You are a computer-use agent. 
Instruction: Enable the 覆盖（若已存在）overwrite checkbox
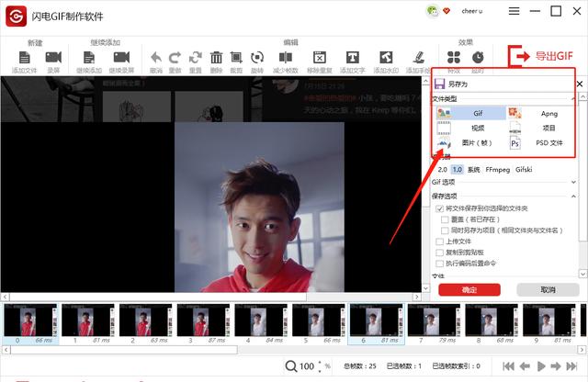click(x=445, y=219)
